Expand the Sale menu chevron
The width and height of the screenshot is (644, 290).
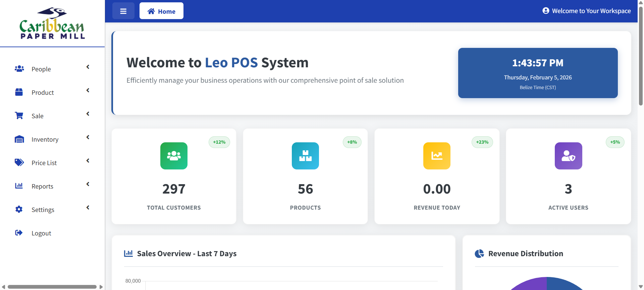click(88, 114)
